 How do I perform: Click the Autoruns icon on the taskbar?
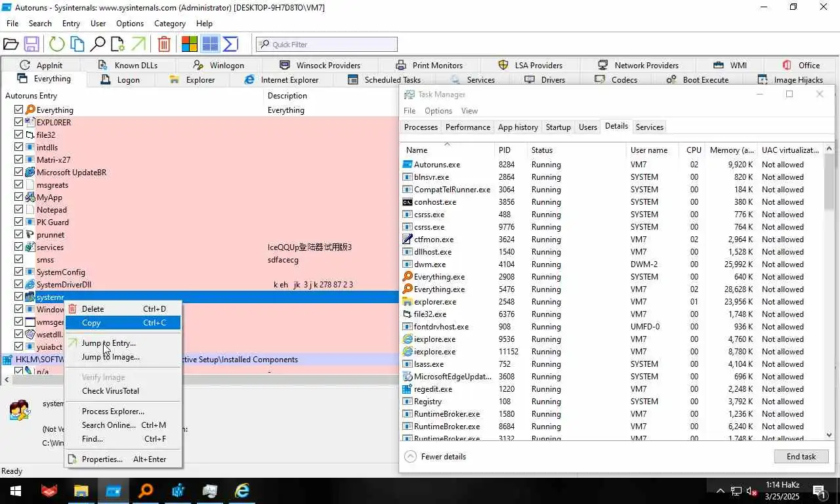pos(113,491)
